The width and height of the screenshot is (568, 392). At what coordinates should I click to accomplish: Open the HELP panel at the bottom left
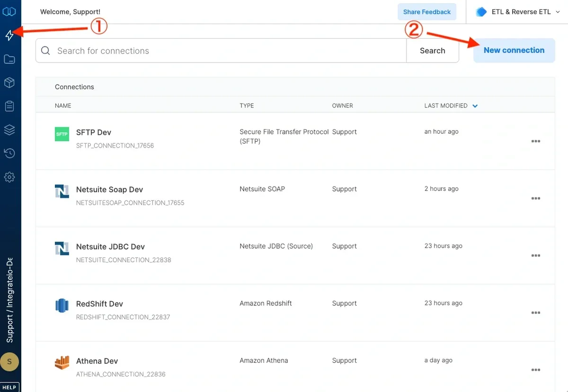[9, 387]
